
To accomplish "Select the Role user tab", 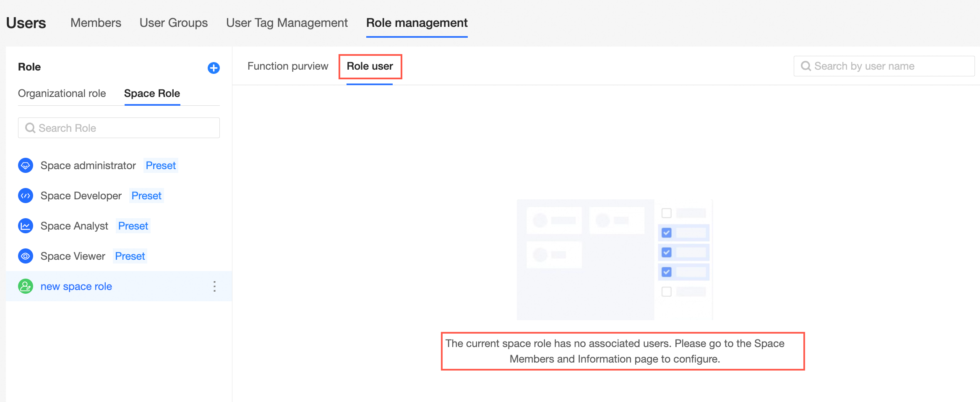I will [370, 66].
